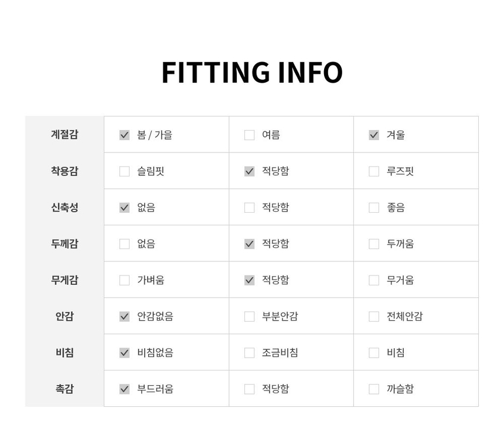Uncheck the 봄 / 가을 season checkbox
The height and width of the screenshot is (432, 504).
(124, 135)
